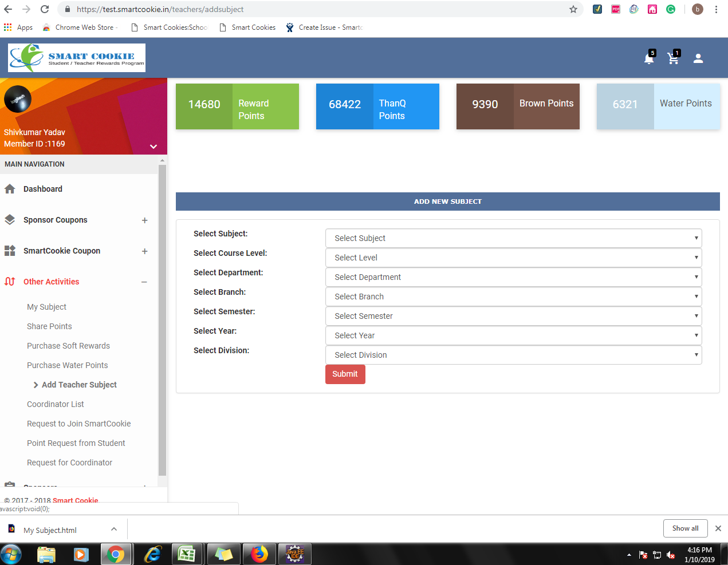Open the shopping cart icon
This screenshot has height=565, width=728.
click(673, 58)
